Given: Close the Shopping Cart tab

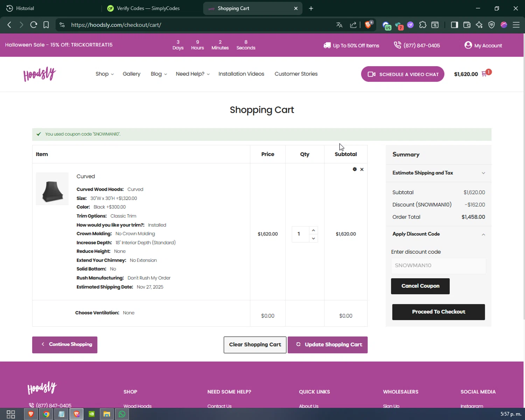Looking at the screenshot, I should pos(296,8).
